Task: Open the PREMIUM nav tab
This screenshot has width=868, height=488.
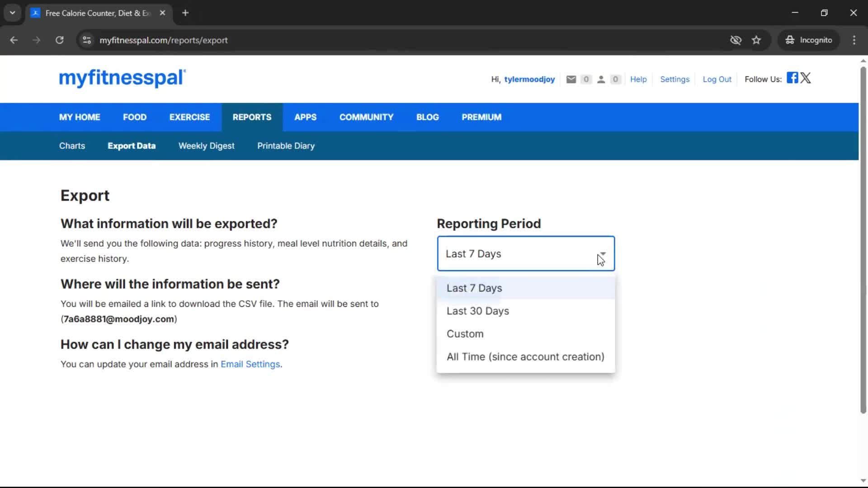Action: click(481, 117)
